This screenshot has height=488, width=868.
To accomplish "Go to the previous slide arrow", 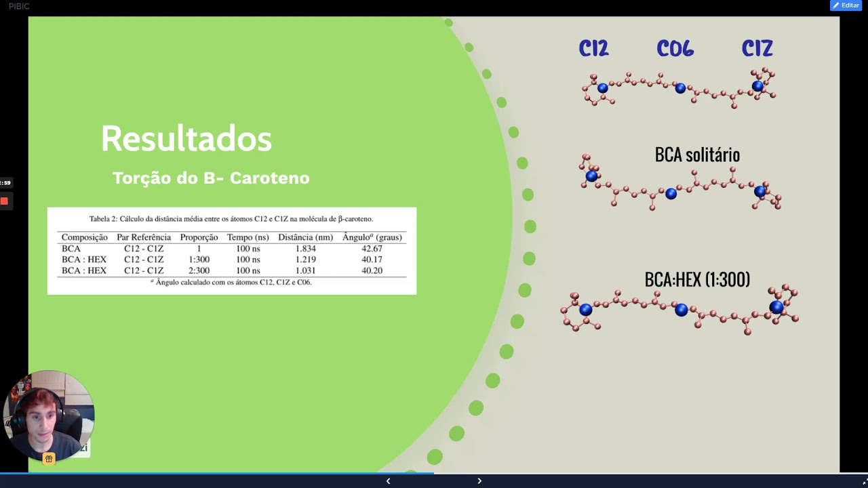I will click(x=388, y=481).
